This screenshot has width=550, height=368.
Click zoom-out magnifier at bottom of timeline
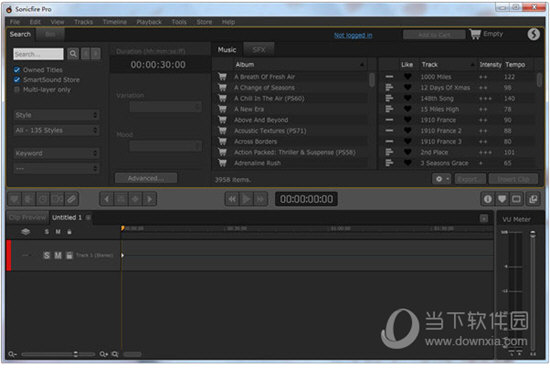coord(12,354)
